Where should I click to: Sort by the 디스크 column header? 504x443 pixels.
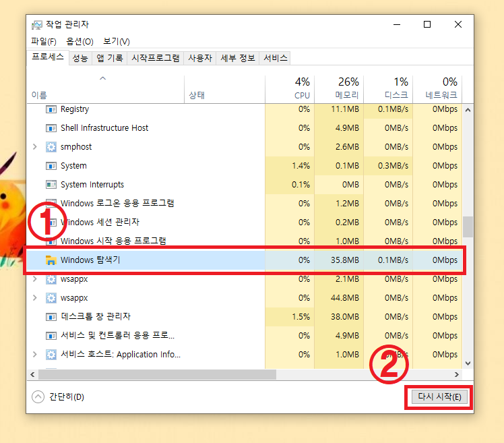pos(388,90)
